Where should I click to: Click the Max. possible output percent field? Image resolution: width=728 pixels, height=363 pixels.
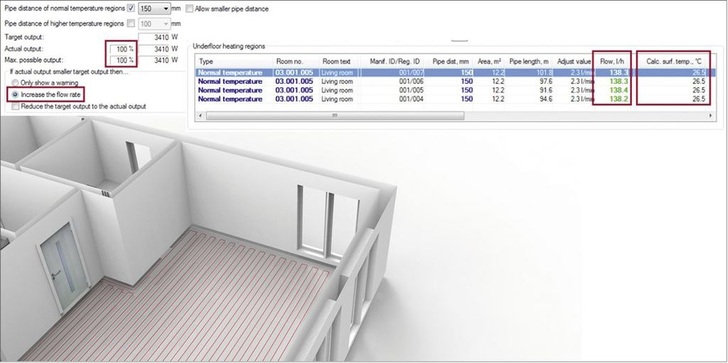click(x=123, y=60)
